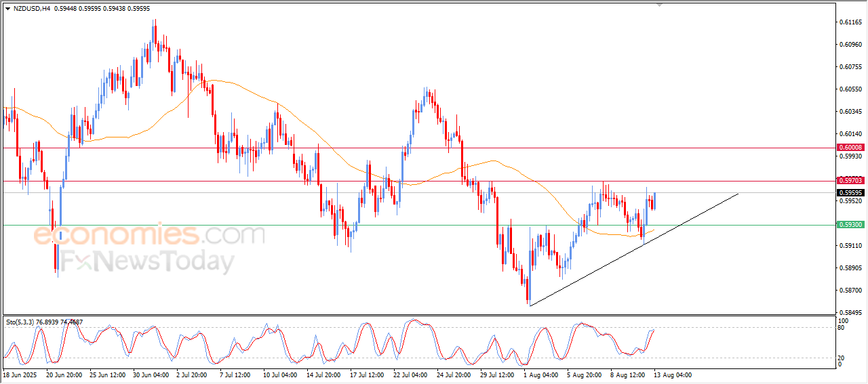Click the 30 Jun 04:00 time label
Image resolution: width=868 pixels, height=384 pixels.
point(152,375)
